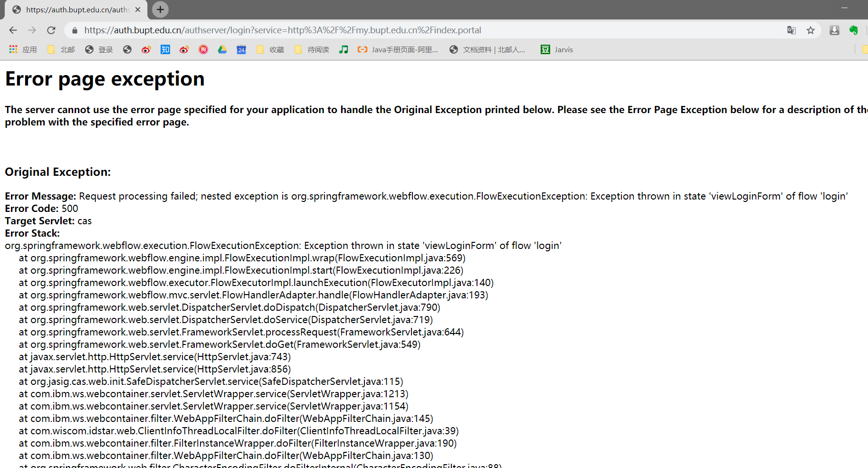Click the FilterInstanceWrapper.doFilter stack line
This screenshot has height=468, width=868.
click(238, 443)
